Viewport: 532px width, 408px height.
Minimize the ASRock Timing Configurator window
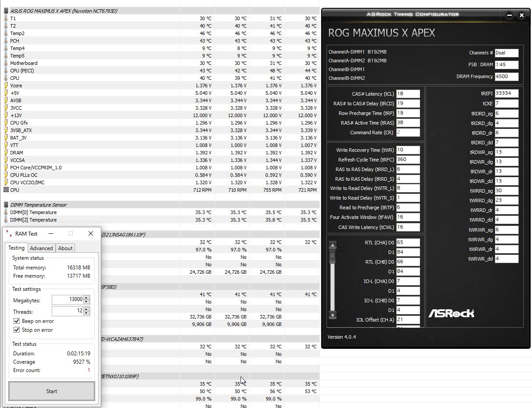[509, 15]
